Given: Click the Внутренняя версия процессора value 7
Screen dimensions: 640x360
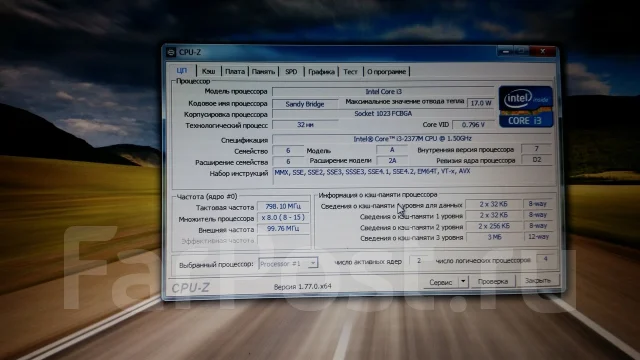Looking at the screenshot, I should point(537,149).
